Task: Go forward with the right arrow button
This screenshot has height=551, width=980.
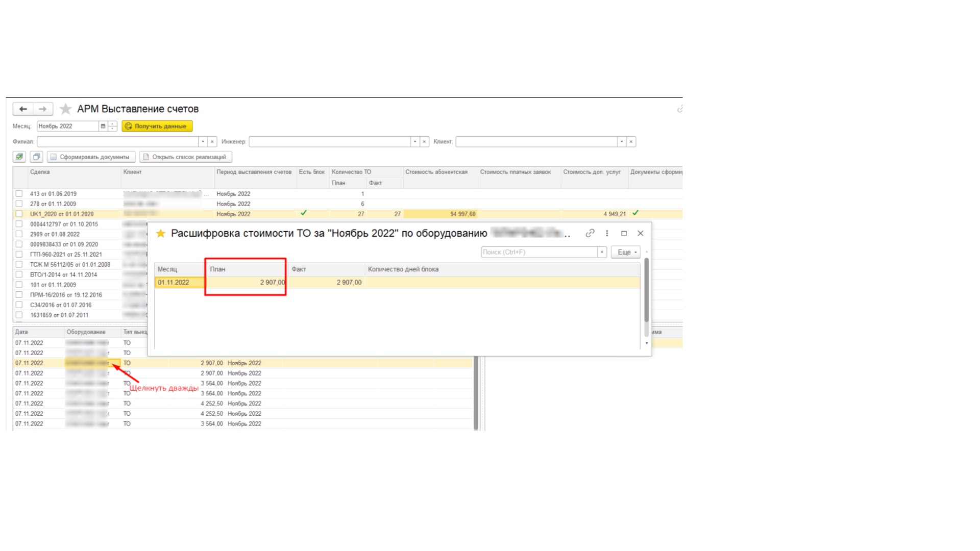Action: 43,109
